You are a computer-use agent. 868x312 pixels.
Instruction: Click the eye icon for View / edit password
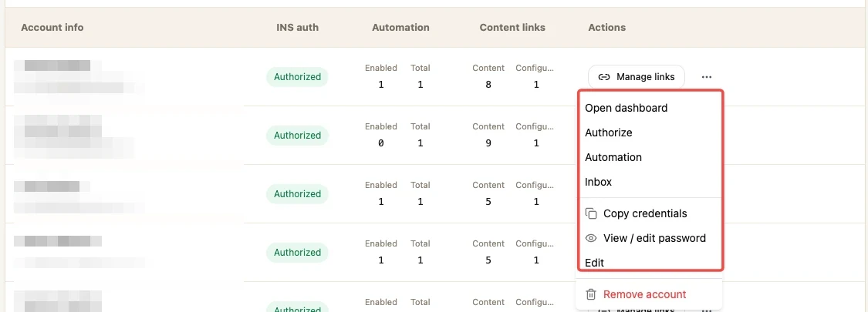[x=591, y=238]
